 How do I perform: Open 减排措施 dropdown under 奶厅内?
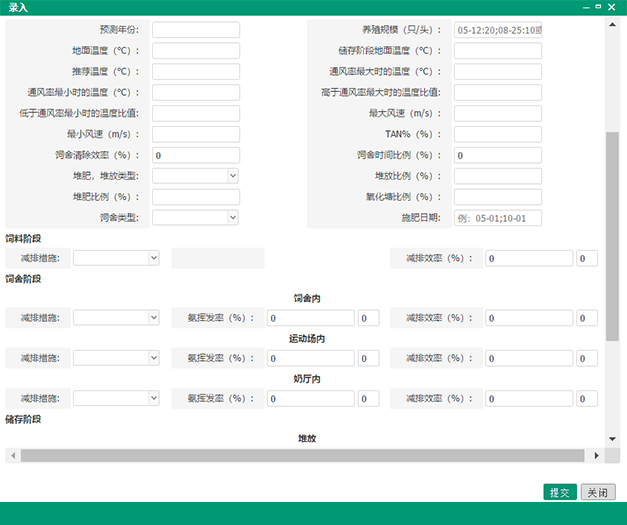pyautogui.click(x=116, y=398)
